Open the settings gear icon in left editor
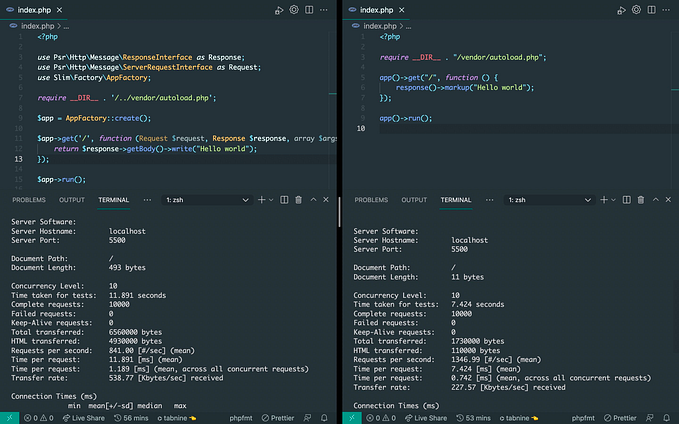 tap(294, 10)
